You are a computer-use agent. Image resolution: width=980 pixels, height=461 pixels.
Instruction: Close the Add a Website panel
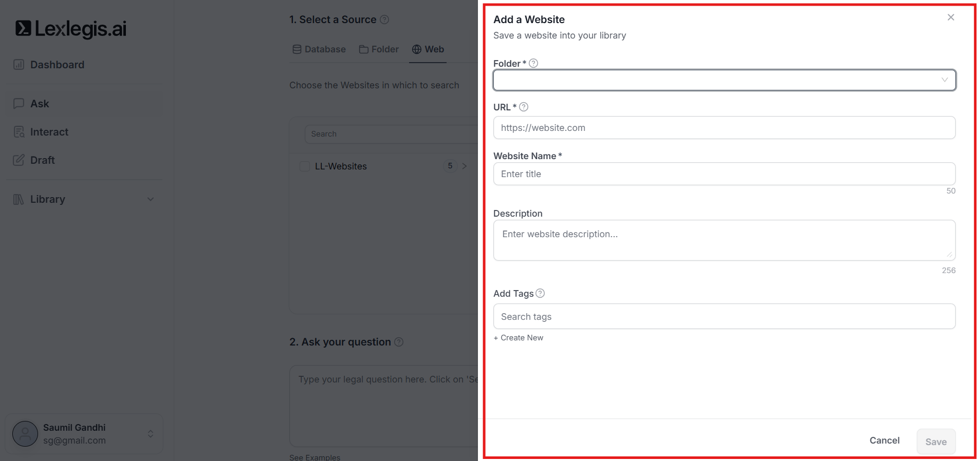coord(951,17)
